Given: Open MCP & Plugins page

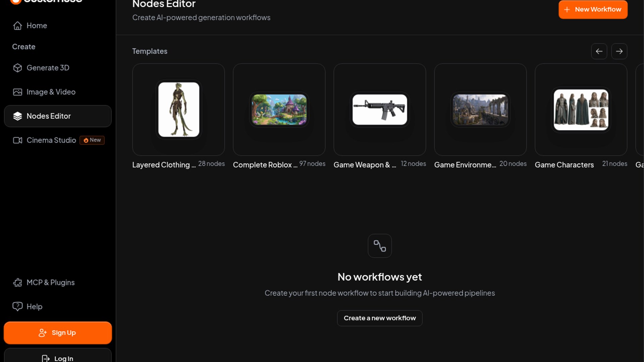Looking at the screenshot, I should point(58,283).
